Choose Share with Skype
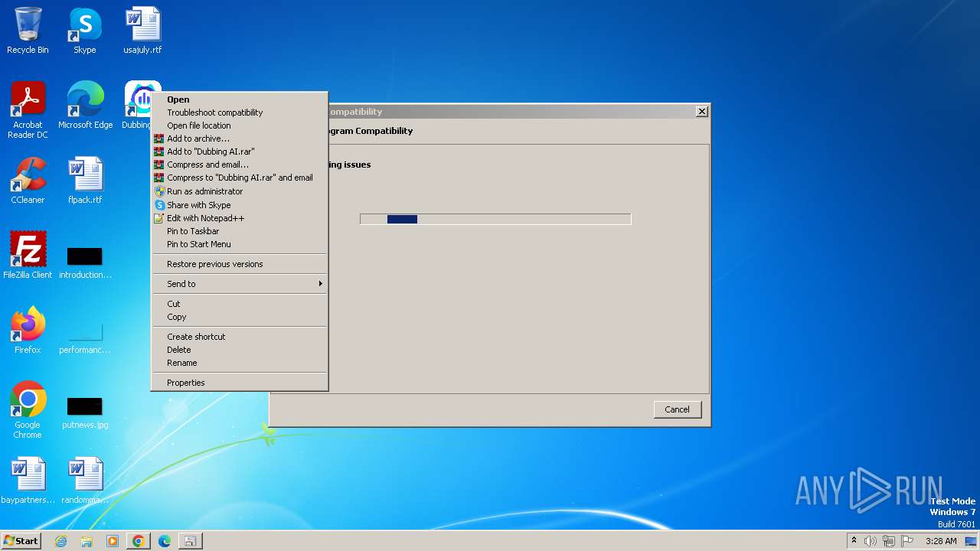This screenshot has width=980, height=551. [240, 205]
